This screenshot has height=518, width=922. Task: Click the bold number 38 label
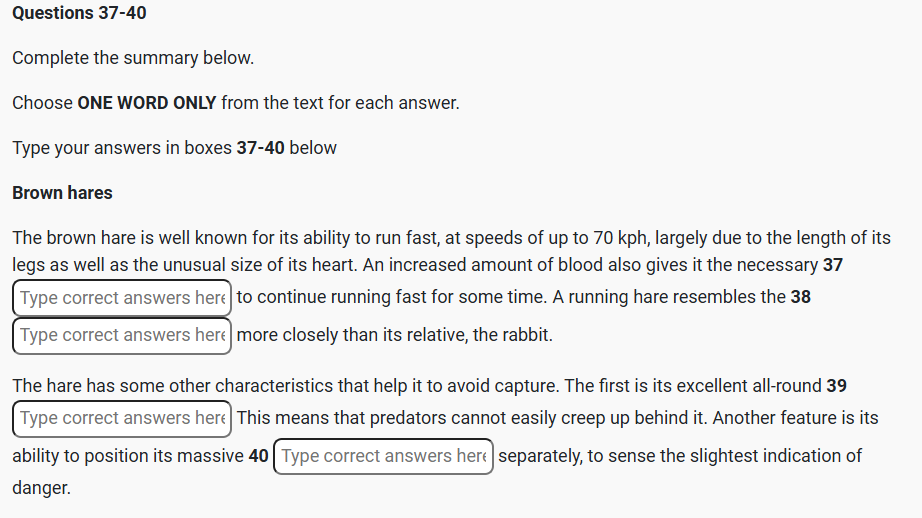[x=800, y=297]
